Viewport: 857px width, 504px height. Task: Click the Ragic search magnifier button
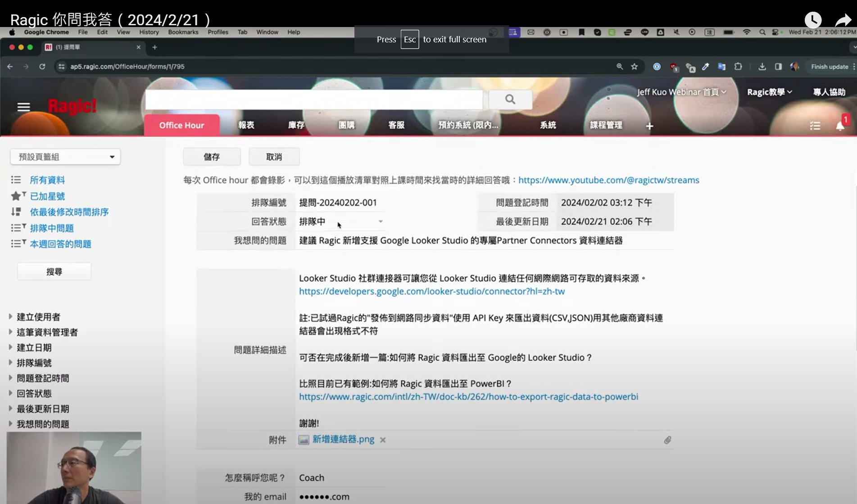pos(510,99)
